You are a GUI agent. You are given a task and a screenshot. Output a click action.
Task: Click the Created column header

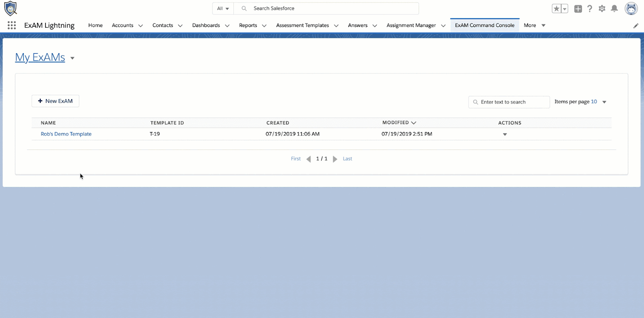click(278, 123)
